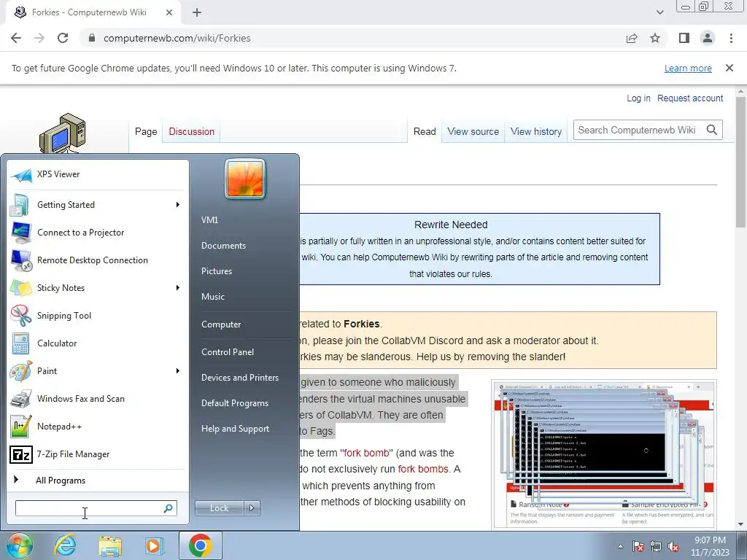
Task: Open Action Center flag tray icon
Action: [x=638, y=546]
